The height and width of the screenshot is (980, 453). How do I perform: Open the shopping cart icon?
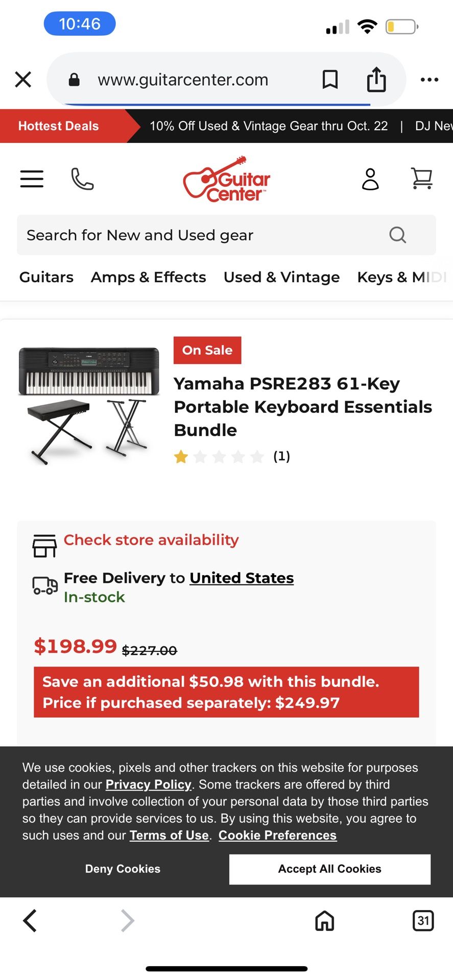tap(421, 179)
